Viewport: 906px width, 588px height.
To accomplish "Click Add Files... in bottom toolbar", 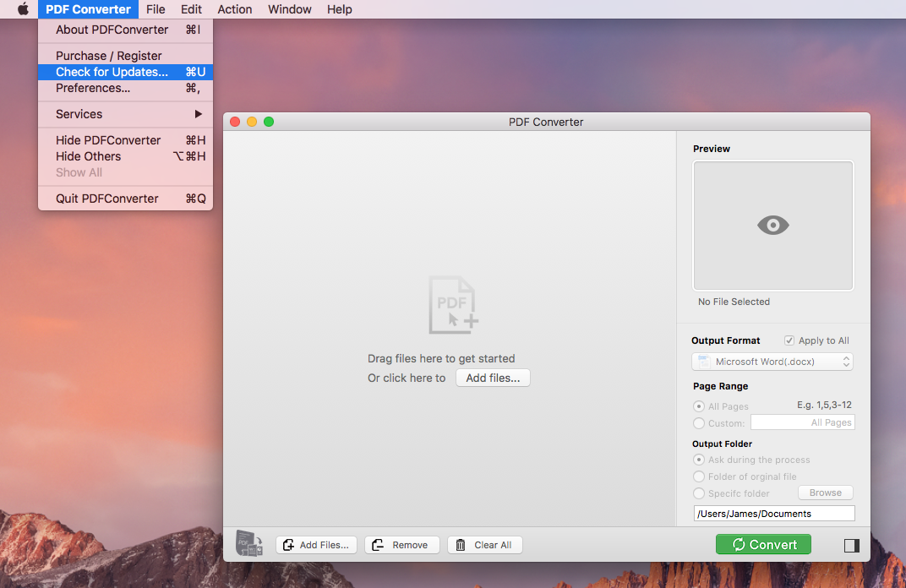I will (316, 545).
